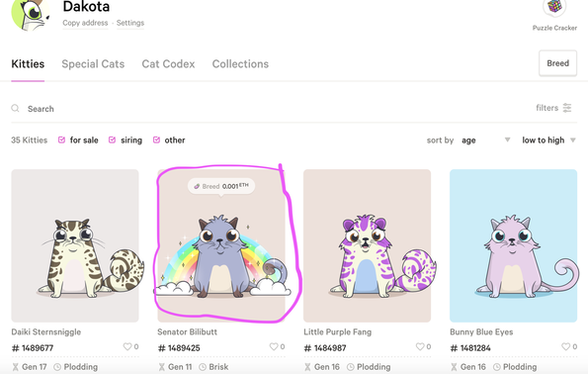Uncheck the for sale checkbox
The height and width of the screenshot is (374, 588).
click(62, 140)
